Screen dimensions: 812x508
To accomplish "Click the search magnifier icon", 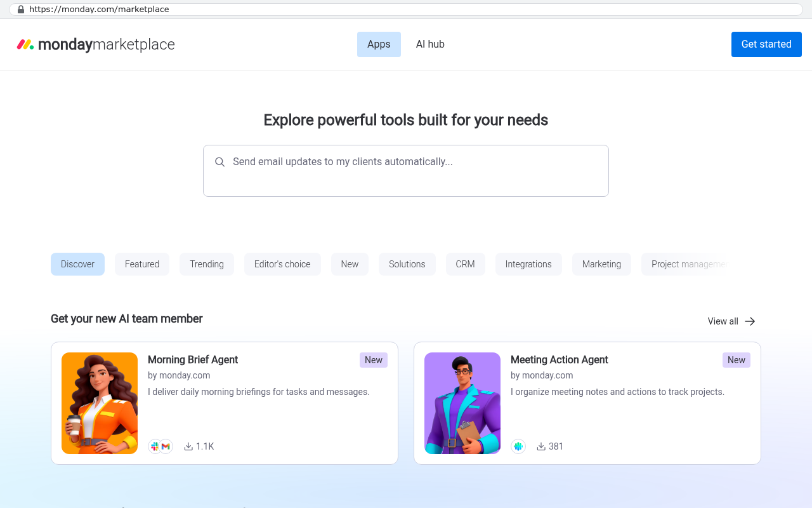I will pyautogui.click(x=220, y=162).
